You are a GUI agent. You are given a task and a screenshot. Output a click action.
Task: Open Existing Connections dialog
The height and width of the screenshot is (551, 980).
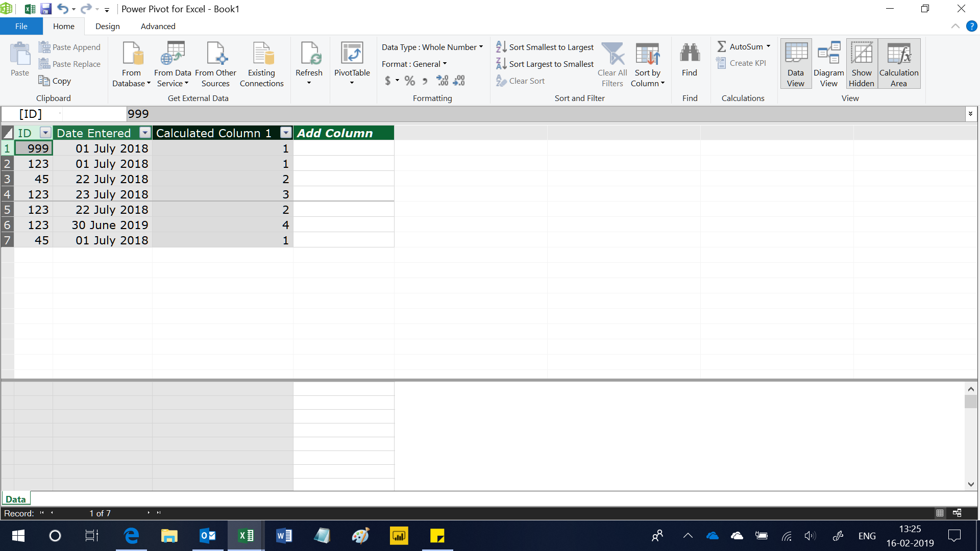coord(261,64)
